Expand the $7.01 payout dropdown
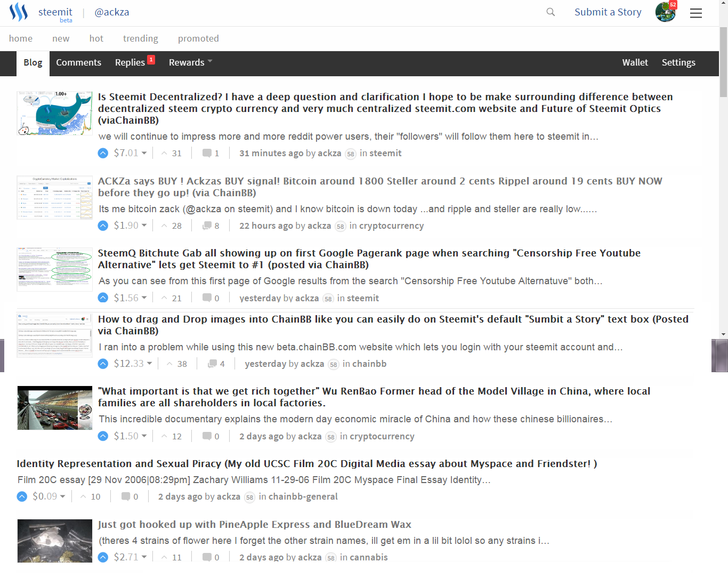 (130, 153)
